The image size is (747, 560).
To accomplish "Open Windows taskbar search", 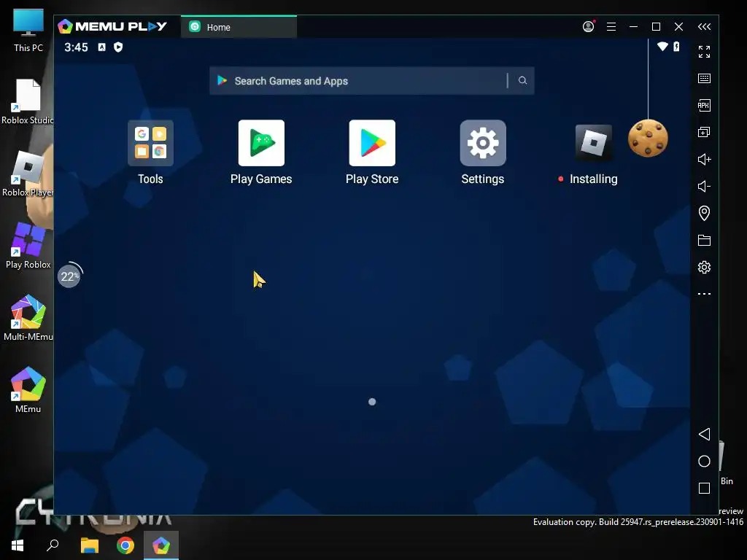I will tap(53, 545).
